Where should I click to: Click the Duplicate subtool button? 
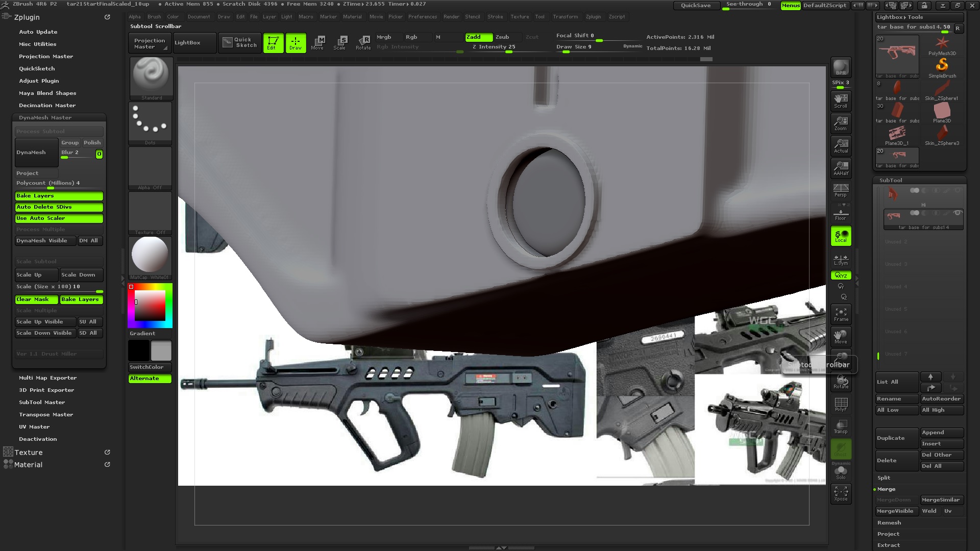click(896, 438)
